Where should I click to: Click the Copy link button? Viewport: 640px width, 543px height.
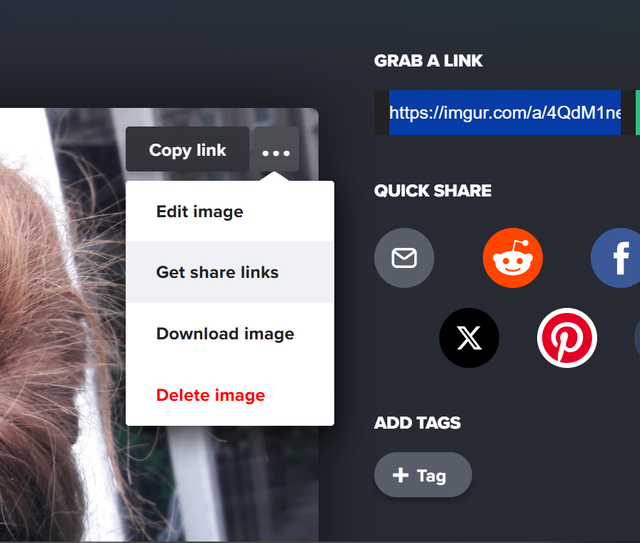click(187, 149)
